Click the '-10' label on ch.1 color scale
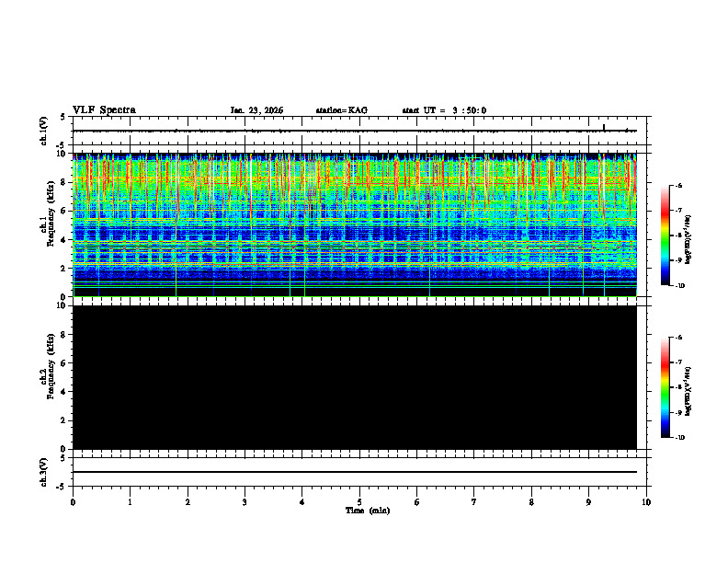Image resolution: width=728 pixels, height=563 pixels. pyautogui.click(x=679, y=286)
